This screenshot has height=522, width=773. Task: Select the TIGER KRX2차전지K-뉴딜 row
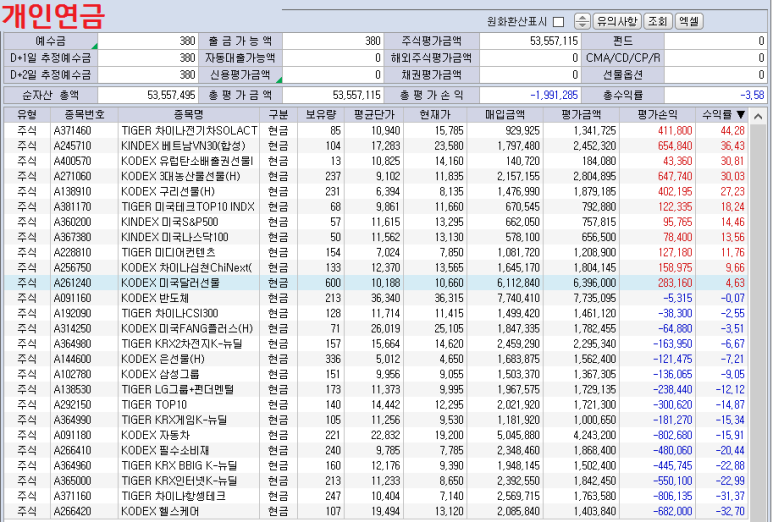pyautogui.click(x=376, y=344)
